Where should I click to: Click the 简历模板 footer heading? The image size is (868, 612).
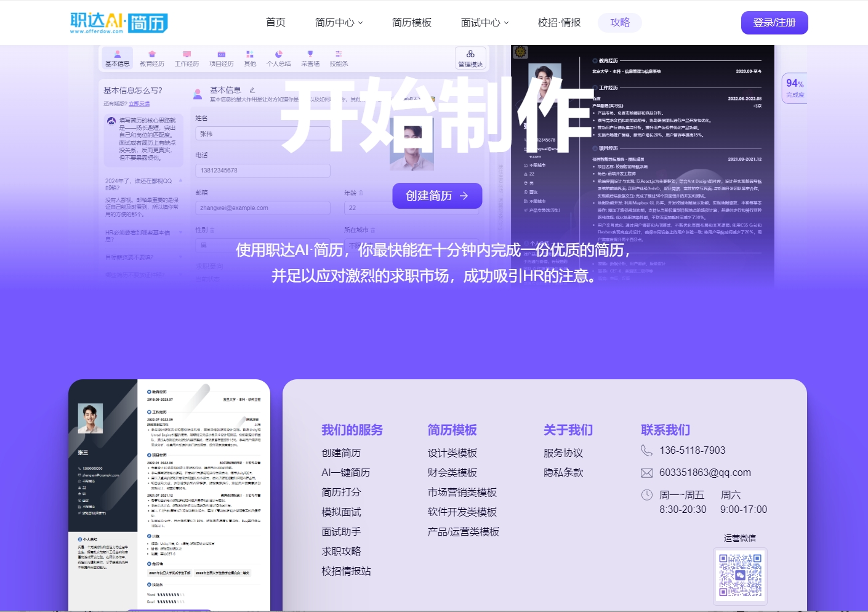[452, 430]
